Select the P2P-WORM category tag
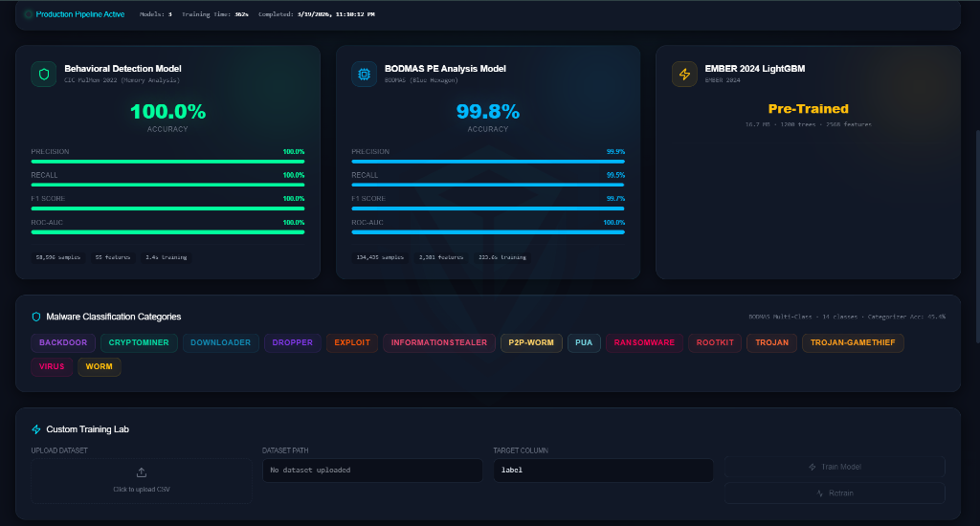The height and width of the screenshot is (526, 980). [531, 342]
